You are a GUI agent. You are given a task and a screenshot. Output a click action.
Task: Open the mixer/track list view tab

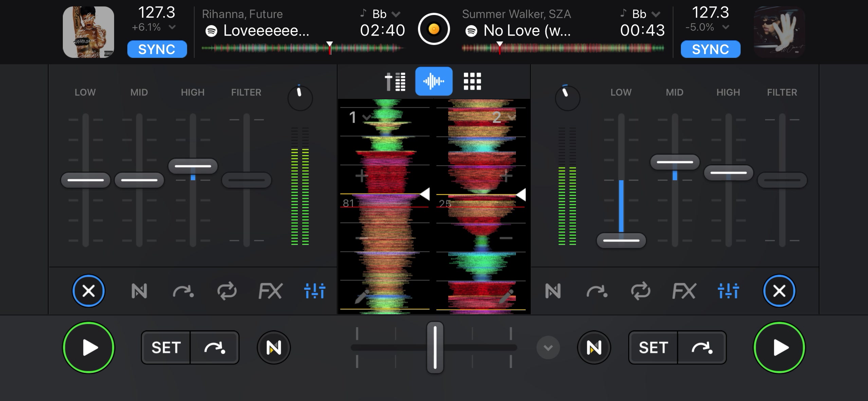point(395,82)
